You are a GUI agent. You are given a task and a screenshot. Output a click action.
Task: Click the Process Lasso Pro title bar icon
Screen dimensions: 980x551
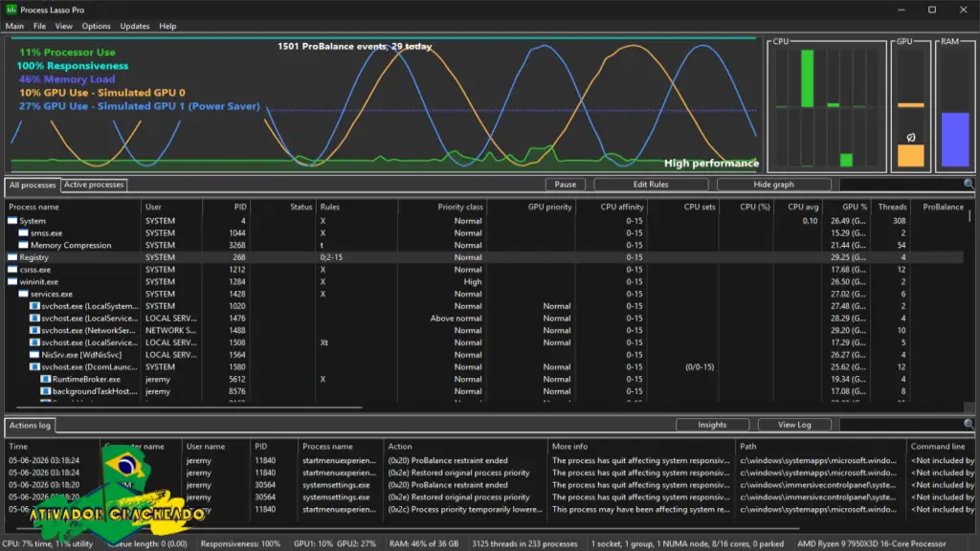pos(11,10)
